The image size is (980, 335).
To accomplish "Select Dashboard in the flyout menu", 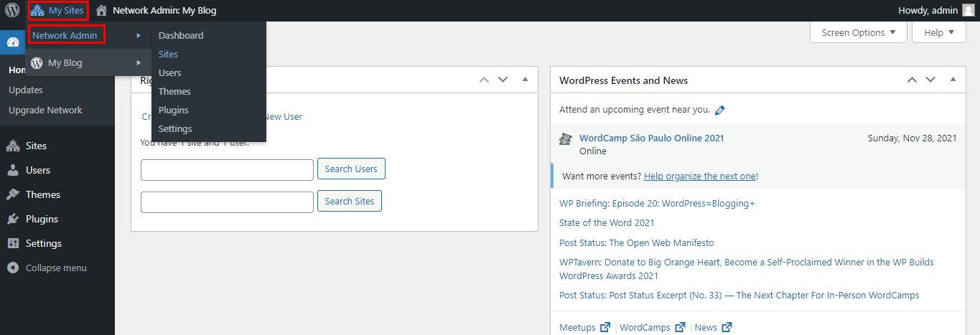I will click(x=181, y=35).
